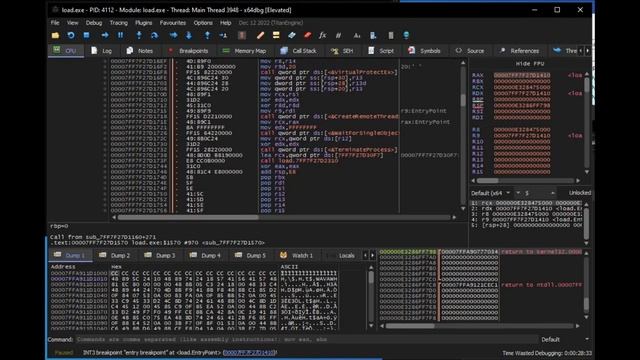Switch to the Log tab
Screen dimensions: 640x360
[x=102, y=51]
